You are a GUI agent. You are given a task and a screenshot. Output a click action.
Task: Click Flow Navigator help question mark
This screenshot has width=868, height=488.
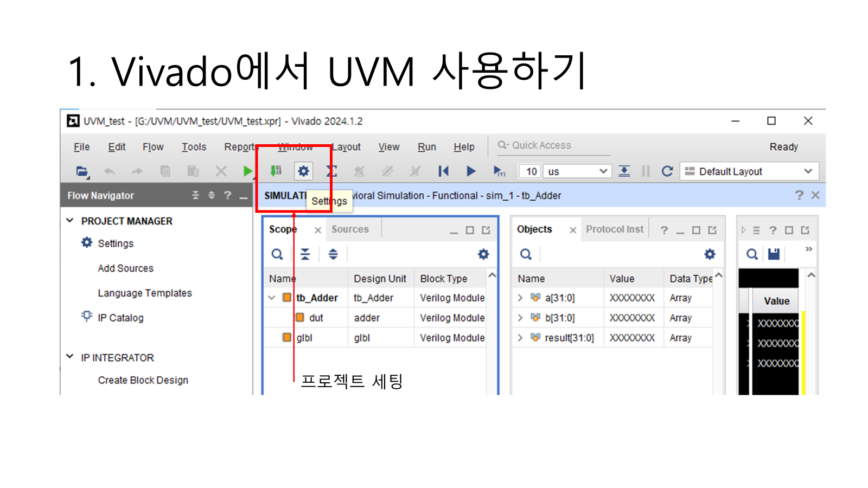click(x=228, y=195)
